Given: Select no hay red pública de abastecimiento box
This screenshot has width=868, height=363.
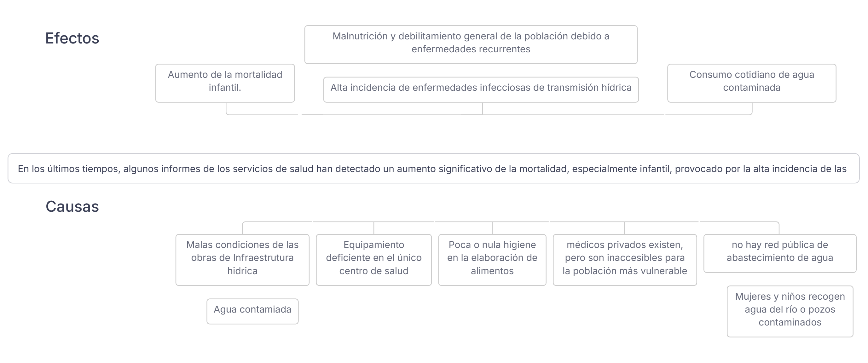Looking at the screenshot, I should click(x=779, y=253).
